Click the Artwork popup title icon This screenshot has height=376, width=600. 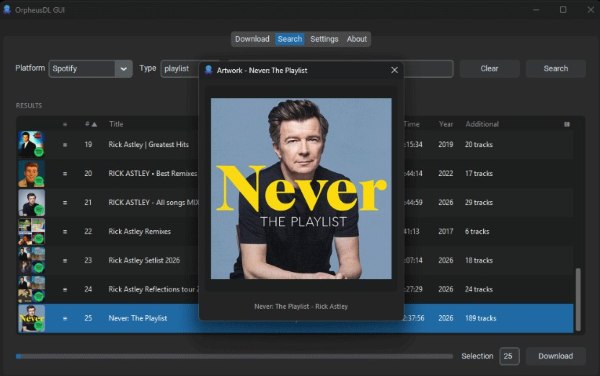coord(209,70)
